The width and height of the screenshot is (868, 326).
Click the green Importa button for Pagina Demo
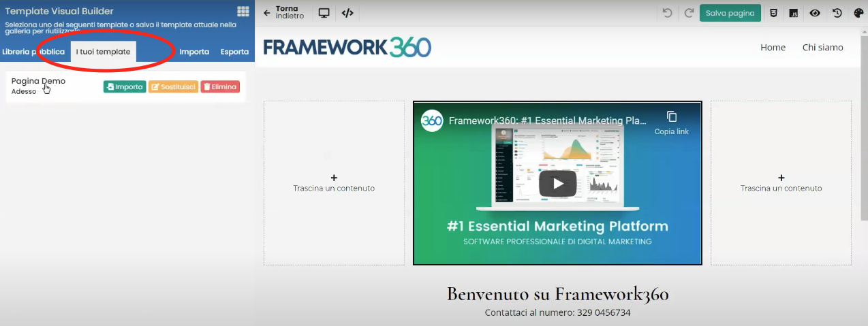point(125,87)
